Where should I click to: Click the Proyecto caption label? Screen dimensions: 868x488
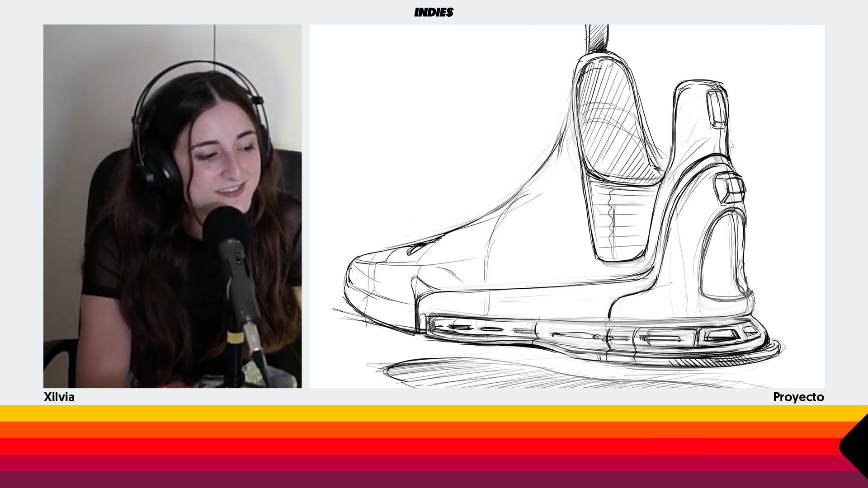pyautogui.click(x=798, y=397)
